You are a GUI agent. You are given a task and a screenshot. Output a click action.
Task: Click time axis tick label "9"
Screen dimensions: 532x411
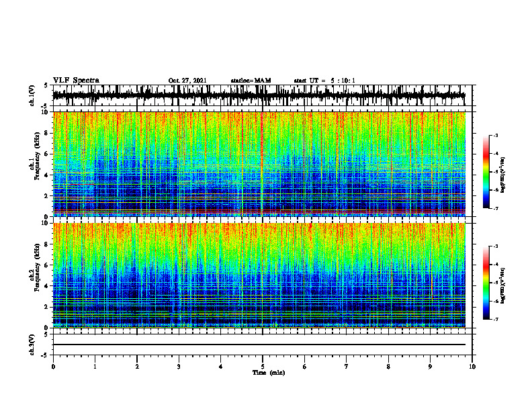430,367
